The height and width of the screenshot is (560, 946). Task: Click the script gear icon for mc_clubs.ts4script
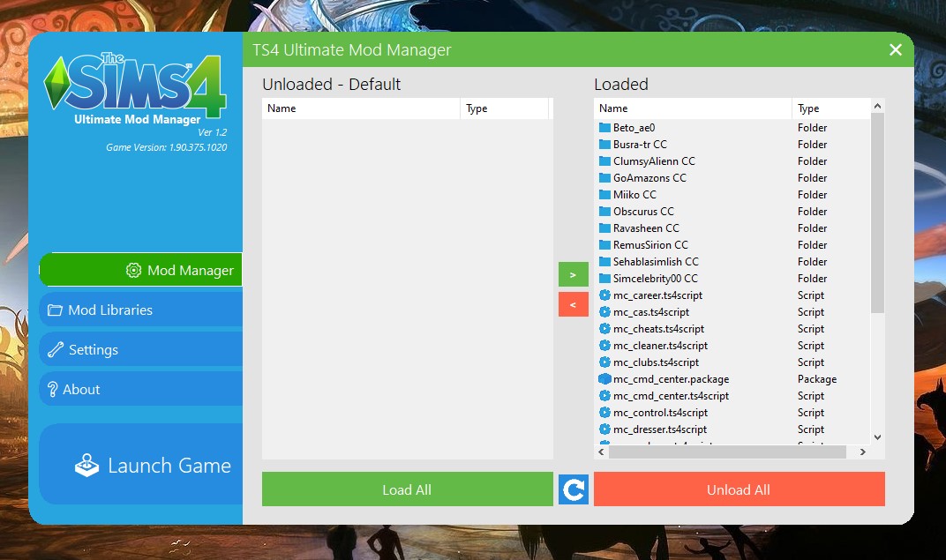coord(604,362)
